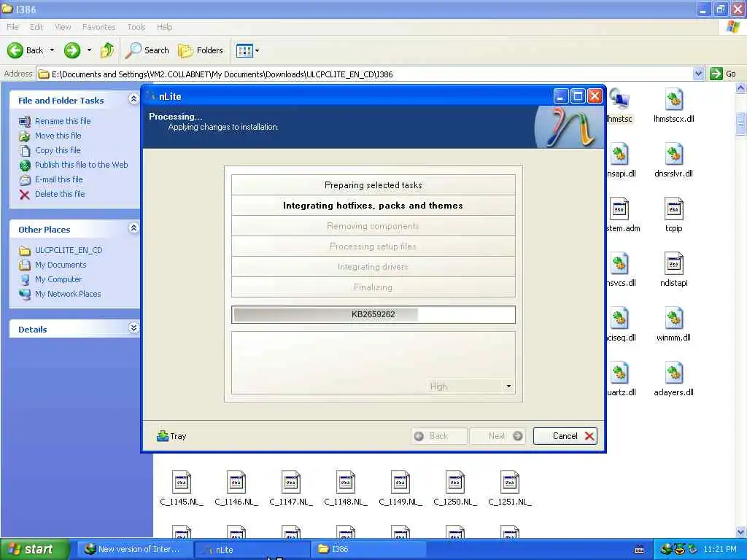747x560 pixels.
Task: Send nLite to Tray
Action: pos(171,436)
